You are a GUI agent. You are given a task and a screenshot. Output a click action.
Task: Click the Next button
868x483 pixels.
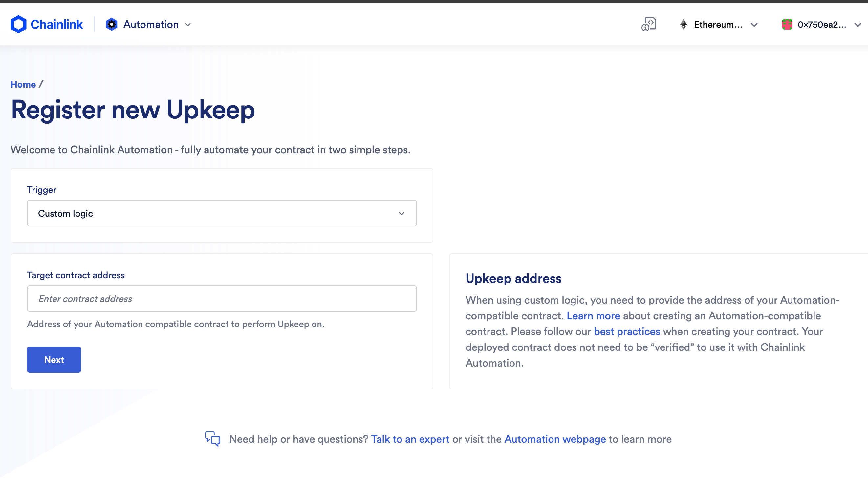pos(54,359)
